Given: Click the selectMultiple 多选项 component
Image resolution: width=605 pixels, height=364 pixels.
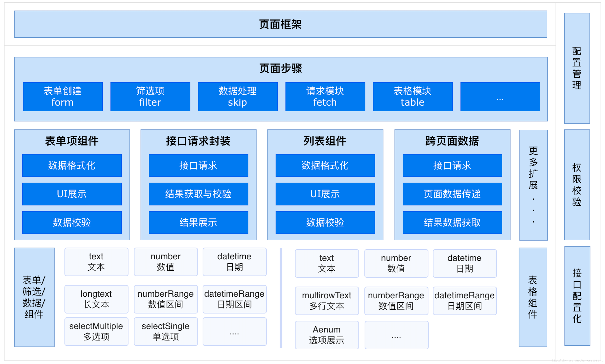Looking at the screenshot, I should pyautogui.click(x=96, y=331).
